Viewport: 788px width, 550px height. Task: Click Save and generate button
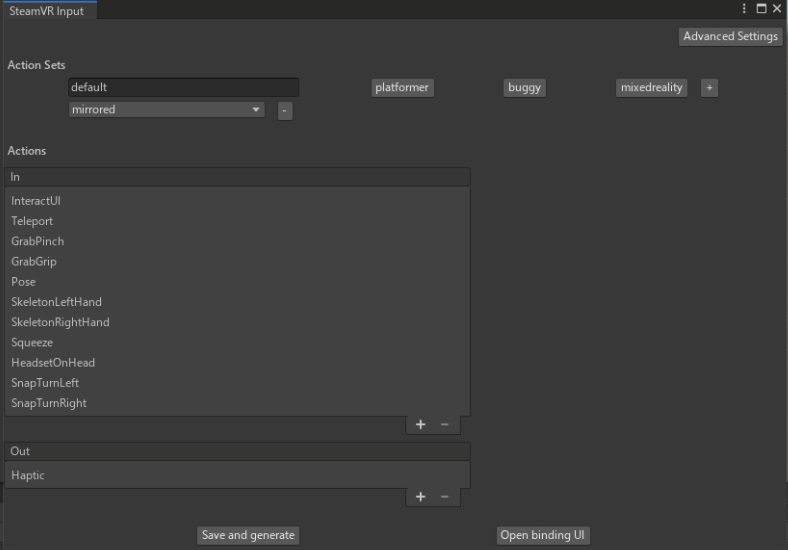click(x=248, y=535)
